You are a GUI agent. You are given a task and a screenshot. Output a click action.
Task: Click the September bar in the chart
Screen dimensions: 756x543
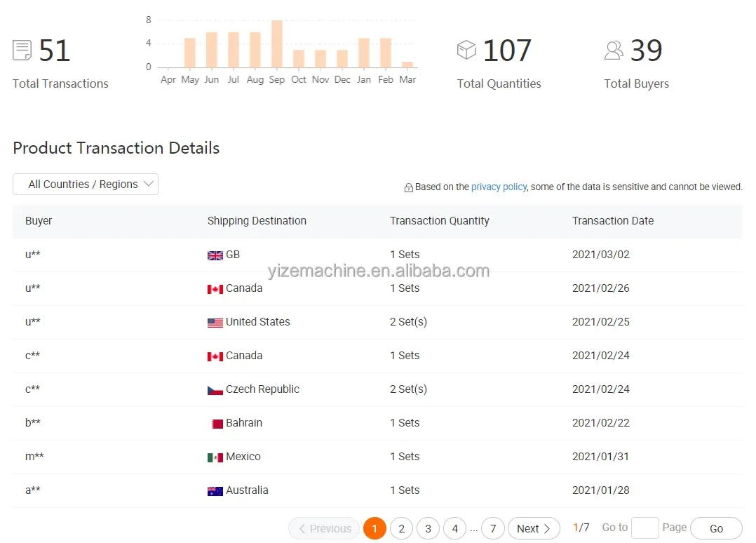[x=277, y=44]
